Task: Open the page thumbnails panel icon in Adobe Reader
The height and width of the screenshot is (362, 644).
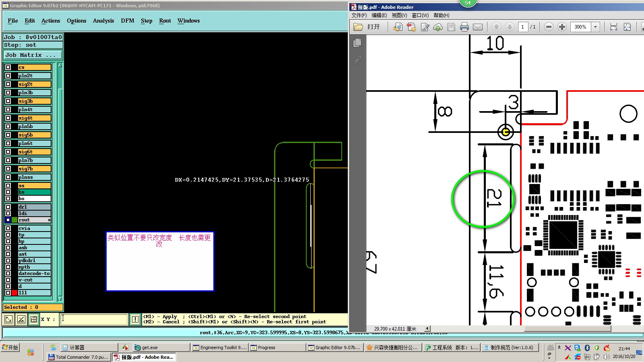Action: coord(357,43)
